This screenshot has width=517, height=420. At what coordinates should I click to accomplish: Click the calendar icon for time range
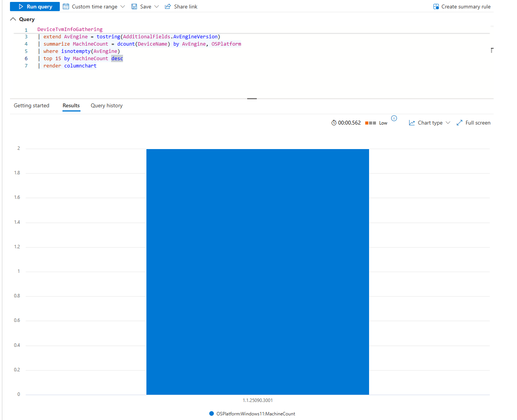coord(66,7)
